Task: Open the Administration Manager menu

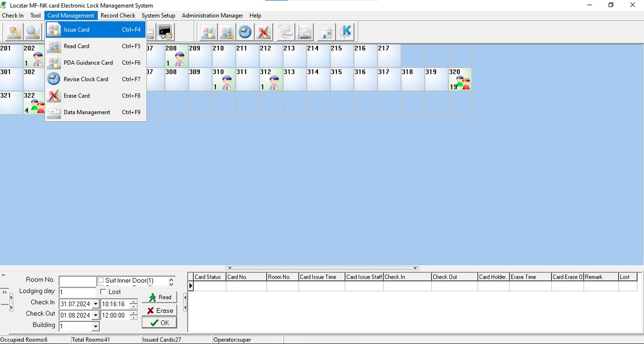Action: click(x=212, y=16)
